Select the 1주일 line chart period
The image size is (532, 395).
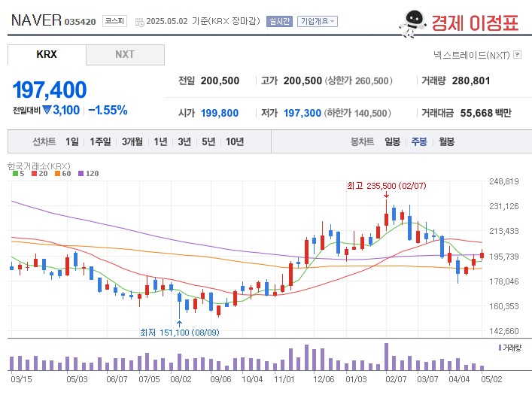(100, 141)
